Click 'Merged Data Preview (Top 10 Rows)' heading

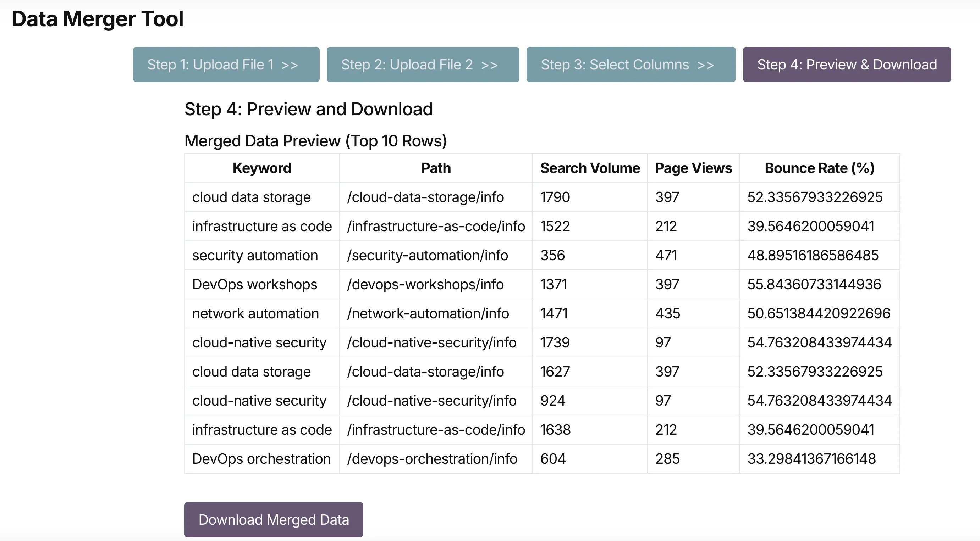click(315, 141)
